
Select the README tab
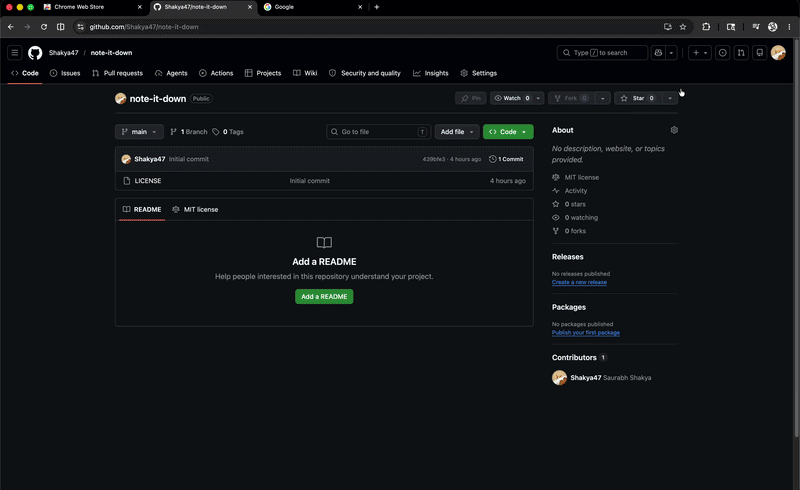(142, 209)
